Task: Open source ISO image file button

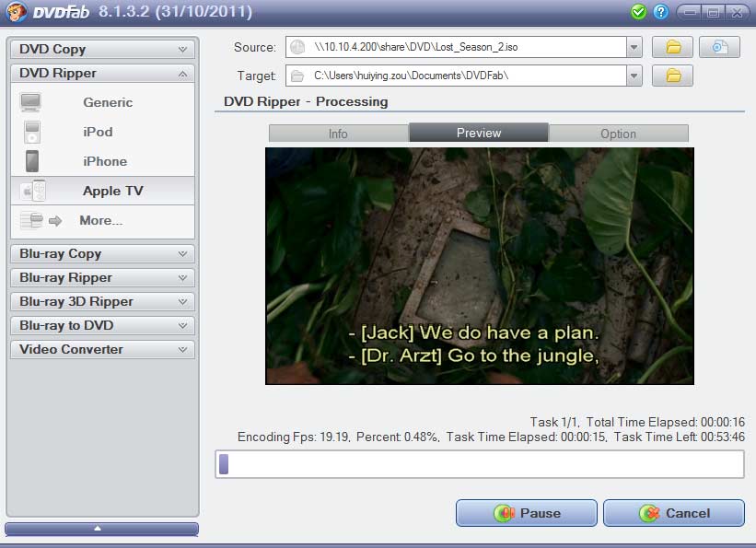Action: point(719,47)
